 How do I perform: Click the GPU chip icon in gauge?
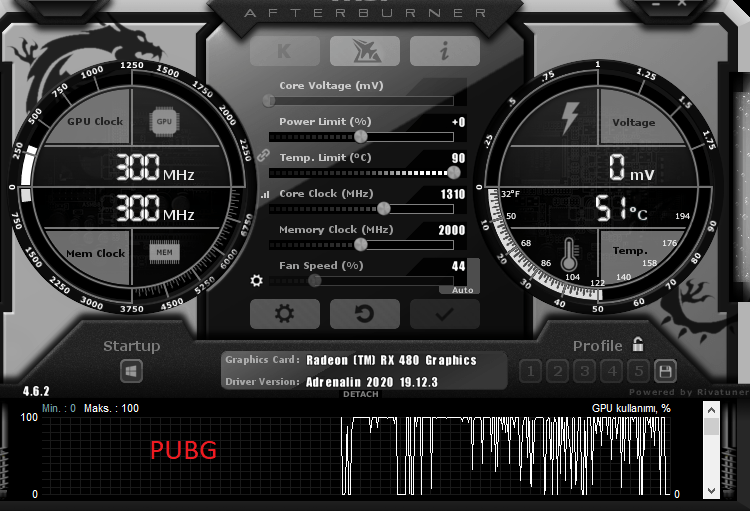[x=164, y=122]
